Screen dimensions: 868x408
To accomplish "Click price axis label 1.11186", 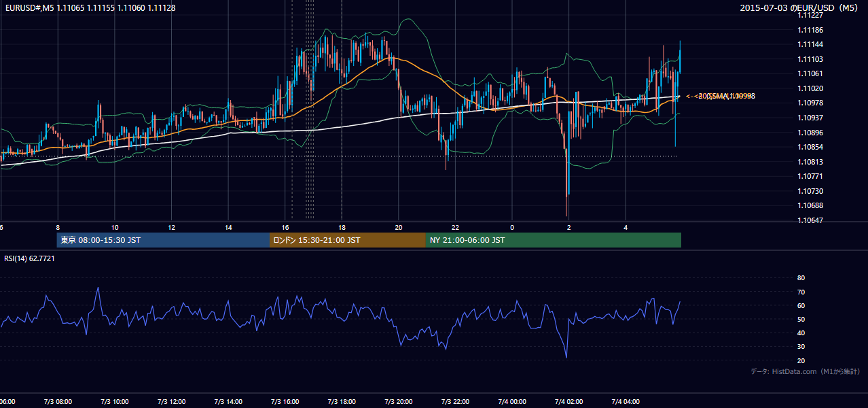I will coord(811,31).
